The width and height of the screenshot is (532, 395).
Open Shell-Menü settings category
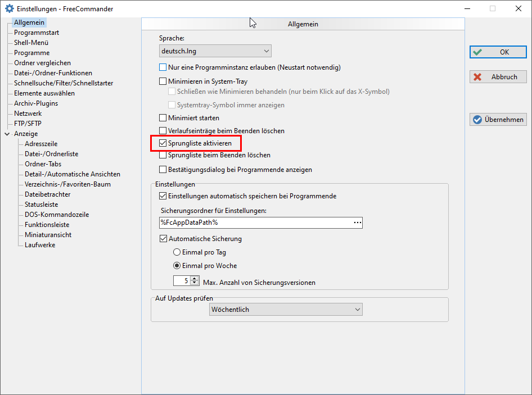point(31,43)
